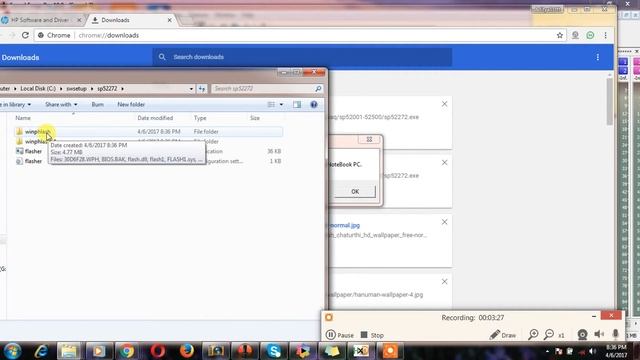Toggle the microphone in recorder toolbar
The image size is (640, 360).
click(x=616, y=334)
